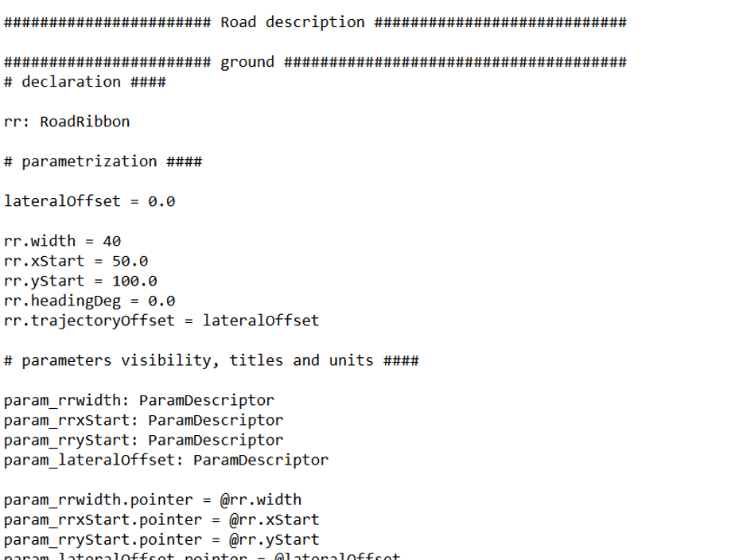The image size is (731, 560).
Task: Click the "rr.xStart = 50.0" line
Action: [x=76, y=261]
